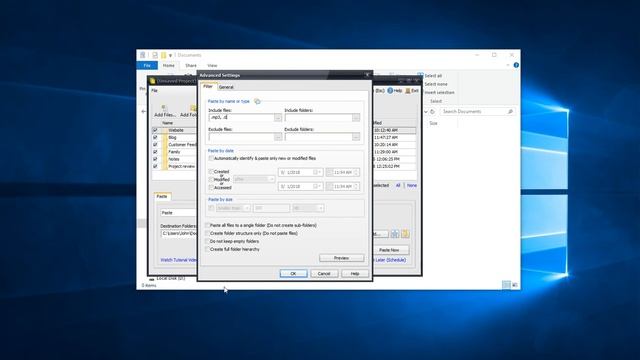Viewport: 640px width, 360px height.
Task: Click the Exit icon in the Copywhiz toolbar
Action: tap(408, 91)
